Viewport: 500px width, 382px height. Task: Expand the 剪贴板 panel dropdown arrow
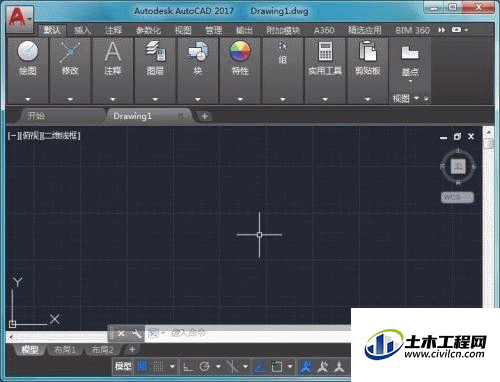[x=367, y=99]
